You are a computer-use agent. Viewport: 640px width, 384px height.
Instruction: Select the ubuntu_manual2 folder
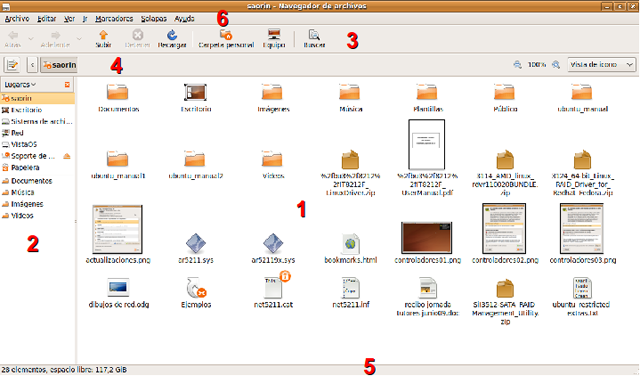pyautogui.click(x=195, y=158)
